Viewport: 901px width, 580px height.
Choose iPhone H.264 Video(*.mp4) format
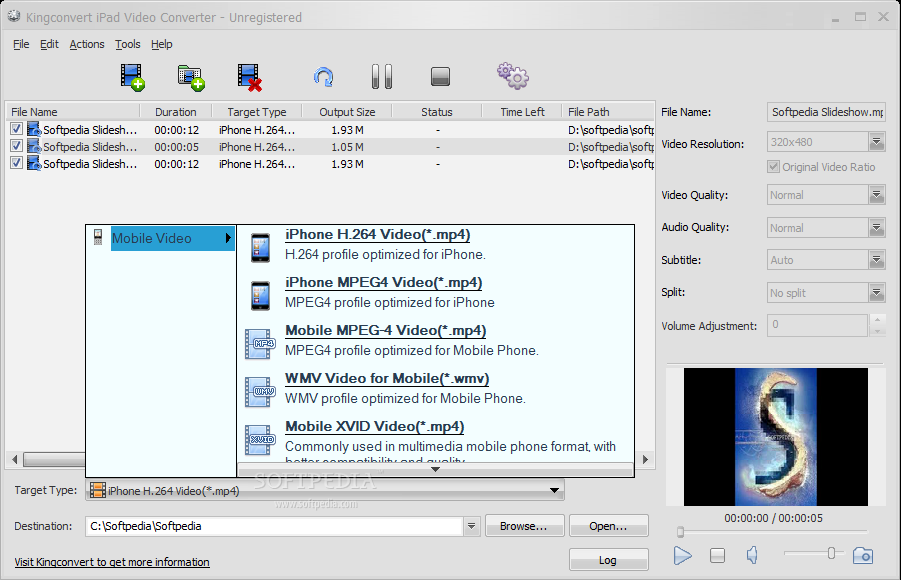pyautogui.click(x=378, y=235)
